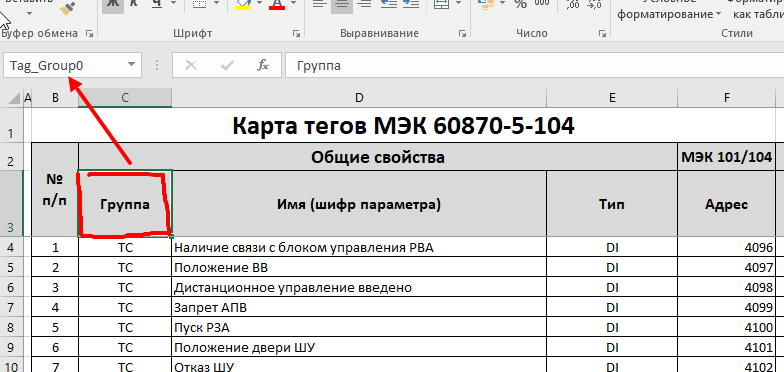Select the column E header
The width and height of the screenshot is (784, 372).
point(612,98)
